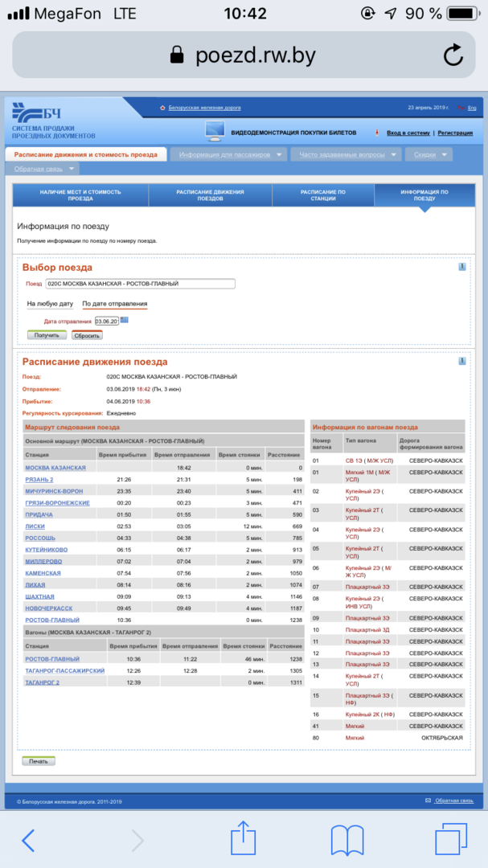
Task: Show all open Safari tabs
Action: [x=451, y=840]
